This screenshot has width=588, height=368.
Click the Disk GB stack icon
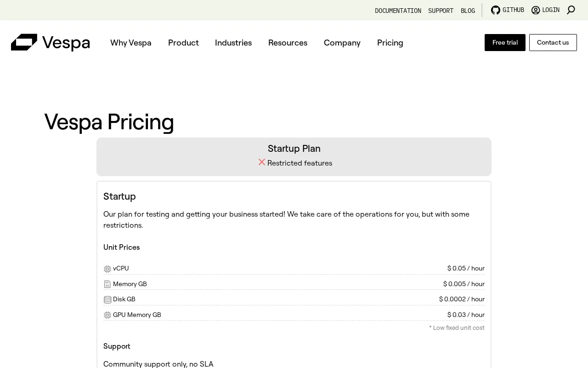tap(107, 299)
